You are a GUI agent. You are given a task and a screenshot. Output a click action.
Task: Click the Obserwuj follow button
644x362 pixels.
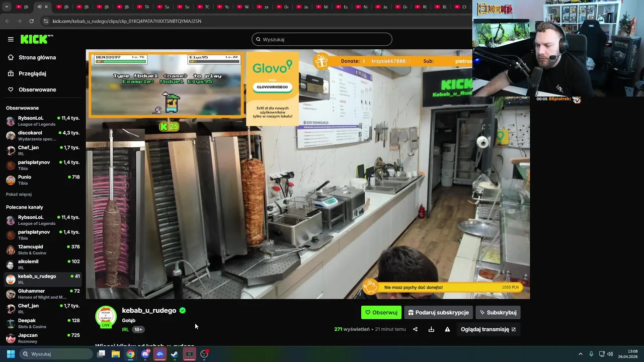point(381,312)
